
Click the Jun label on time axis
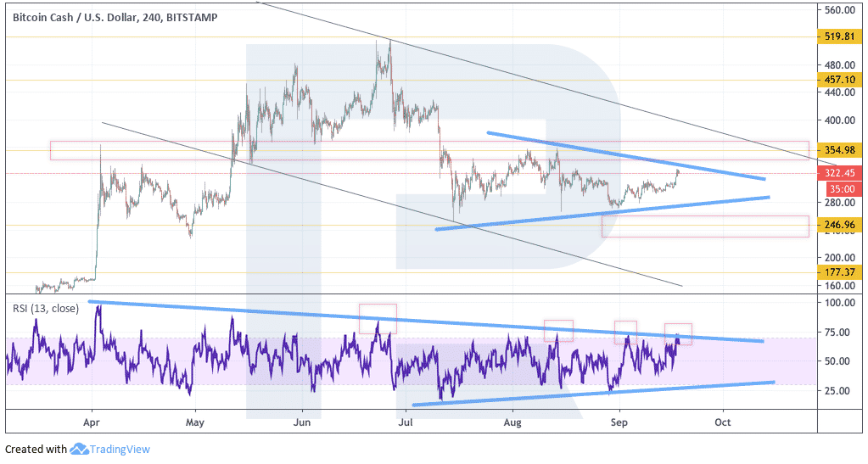point(302,422)
